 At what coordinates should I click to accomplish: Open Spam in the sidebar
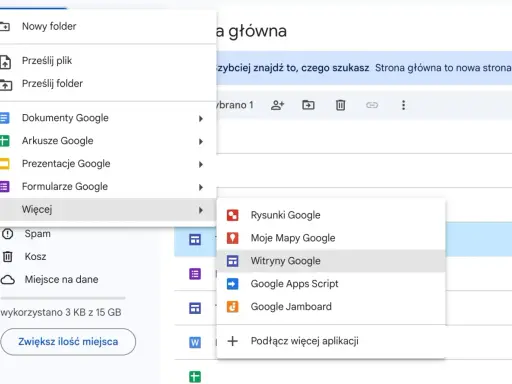[x=38, y=234]
